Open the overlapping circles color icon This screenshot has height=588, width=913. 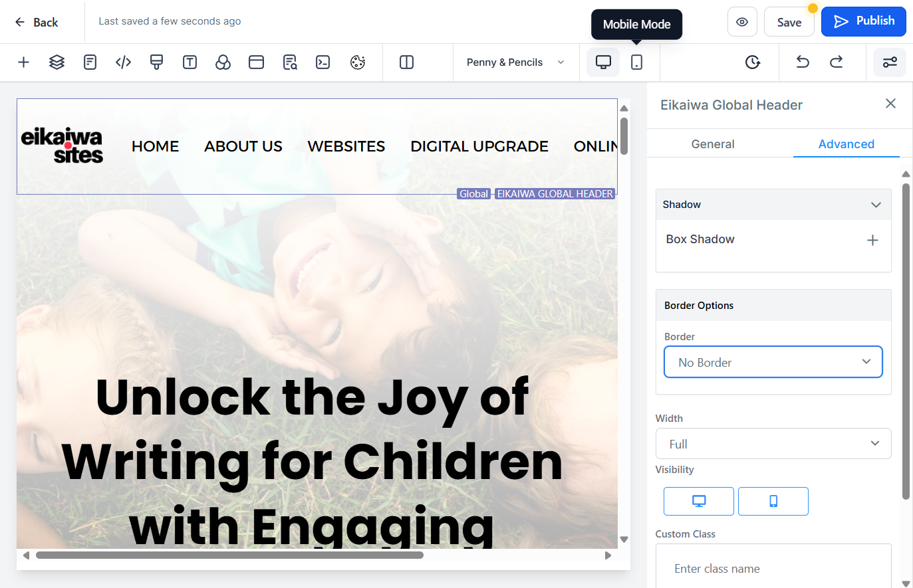point(223,62)
